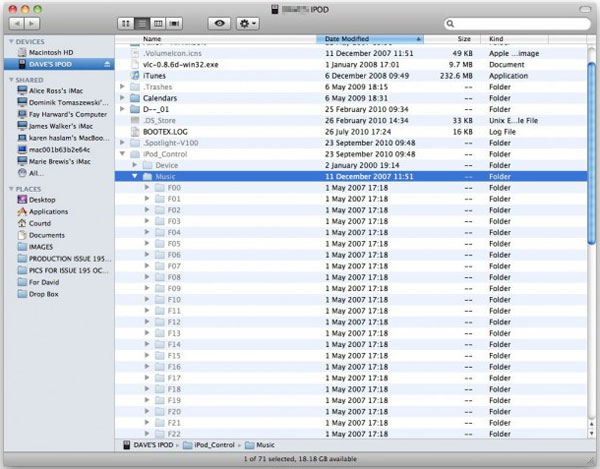The height and width of the screenshot is (469, 600).
Task: Sort by Kind column header
Action: coord(514,39)
